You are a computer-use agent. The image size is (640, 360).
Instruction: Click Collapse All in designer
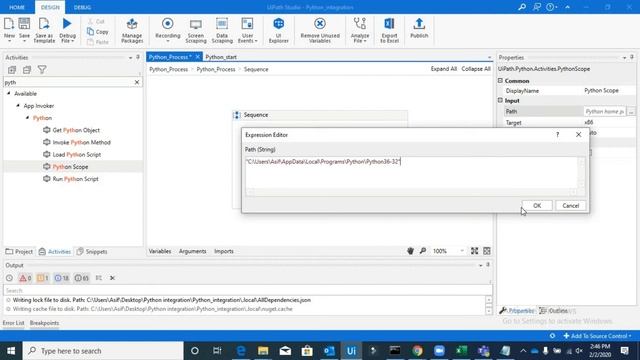[476, 69]
